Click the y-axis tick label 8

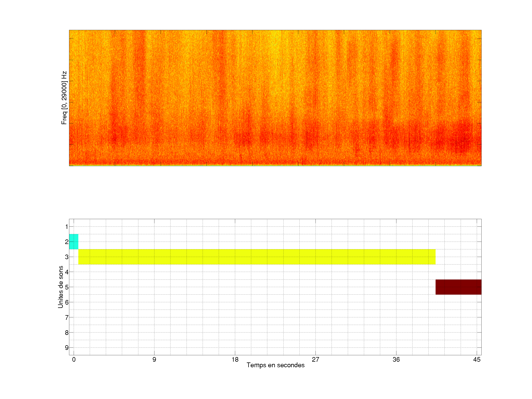click(67, 333)
